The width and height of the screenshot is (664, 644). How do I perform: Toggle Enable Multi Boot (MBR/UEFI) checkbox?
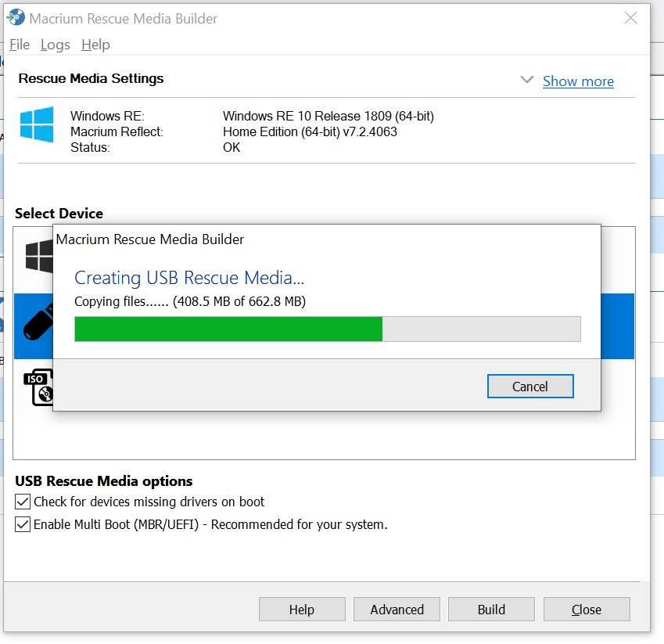click(x=23, y=524)
